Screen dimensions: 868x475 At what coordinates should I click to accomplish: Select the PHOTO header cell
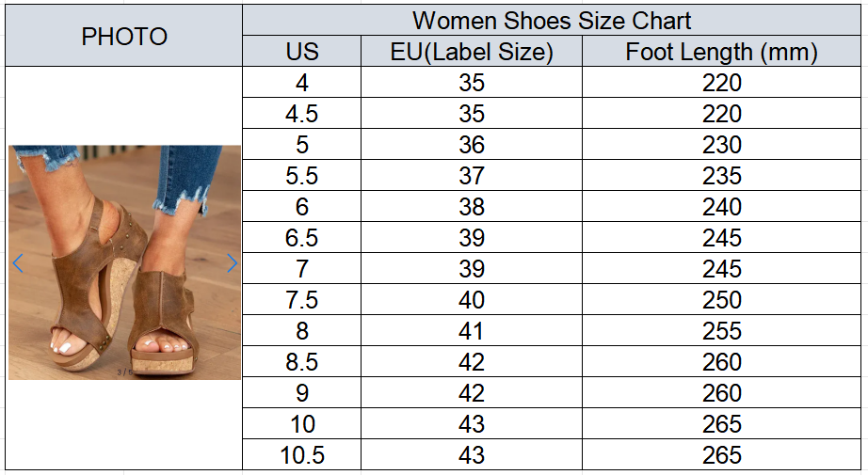click(124, 36)
